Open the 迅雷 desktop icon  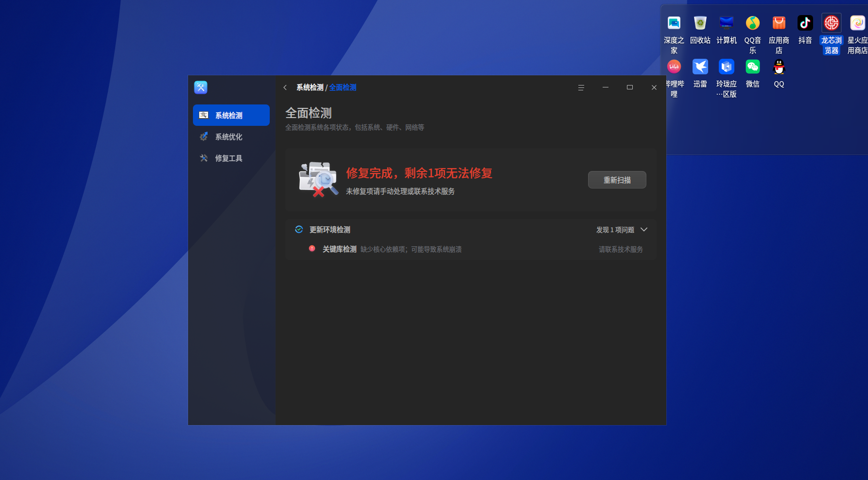pyautogui.click(x=700, y=67)
